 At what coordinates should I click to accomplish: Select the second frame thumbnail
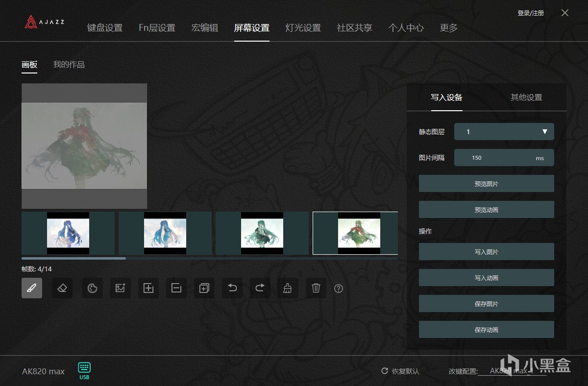[165, 233]
